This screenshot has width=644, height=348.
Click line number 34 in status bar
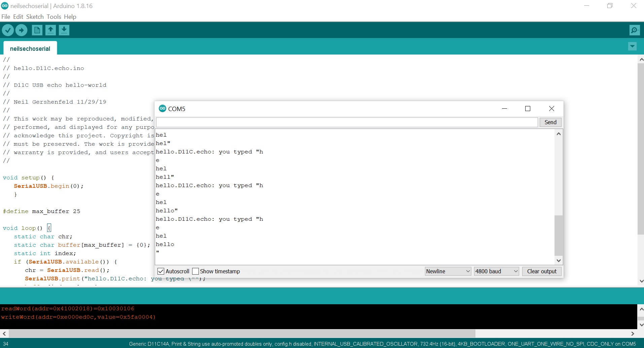tap(6, 344)
